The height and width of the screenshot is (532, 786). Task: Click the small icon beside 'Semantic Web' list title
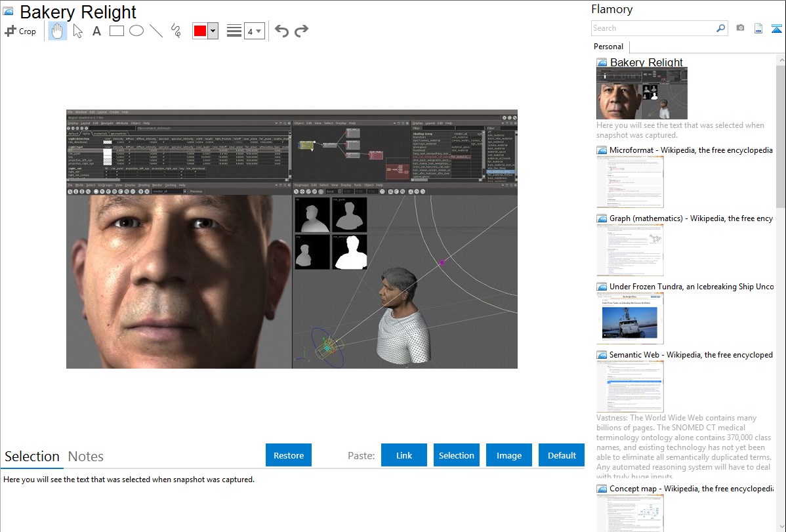pos(602,355)
